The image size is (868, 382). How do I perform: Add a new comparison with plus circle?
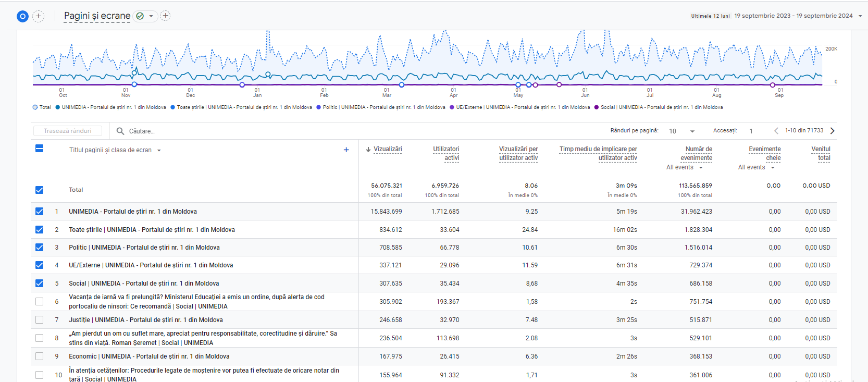(x=39, y=16)
